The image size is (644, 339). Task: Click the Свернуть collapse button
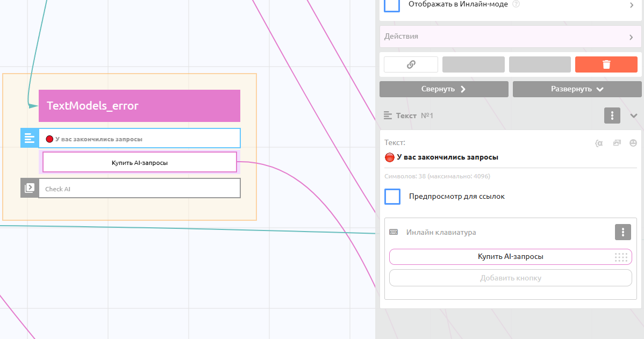tap(443, 89)
